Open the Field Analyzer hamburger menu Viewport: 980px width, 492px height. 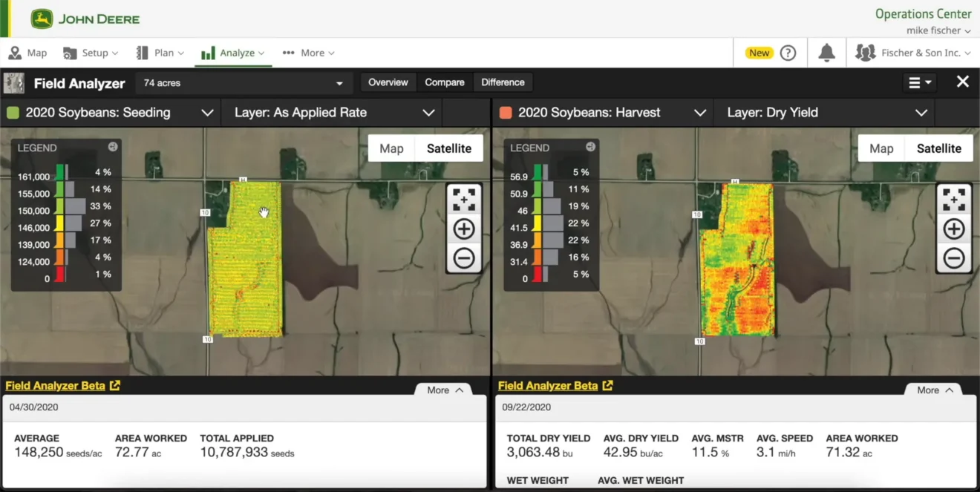click(x=920, y=82)
